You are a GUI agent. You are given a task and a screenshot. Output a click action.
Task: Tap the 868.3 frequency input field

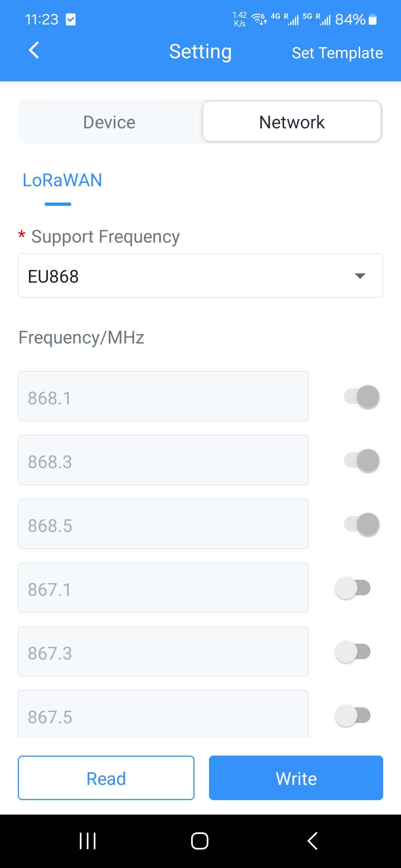pyautogui.click(x=163, y=460)
